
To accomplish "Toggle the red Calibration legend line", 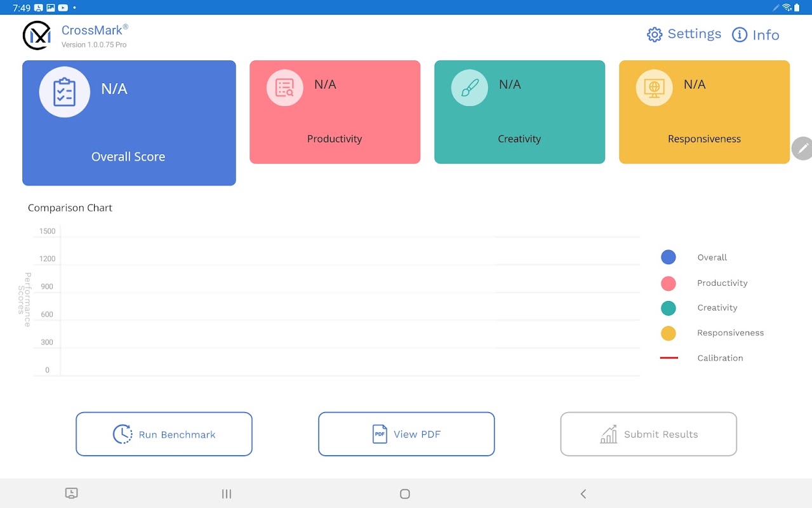I will point(669,358).
